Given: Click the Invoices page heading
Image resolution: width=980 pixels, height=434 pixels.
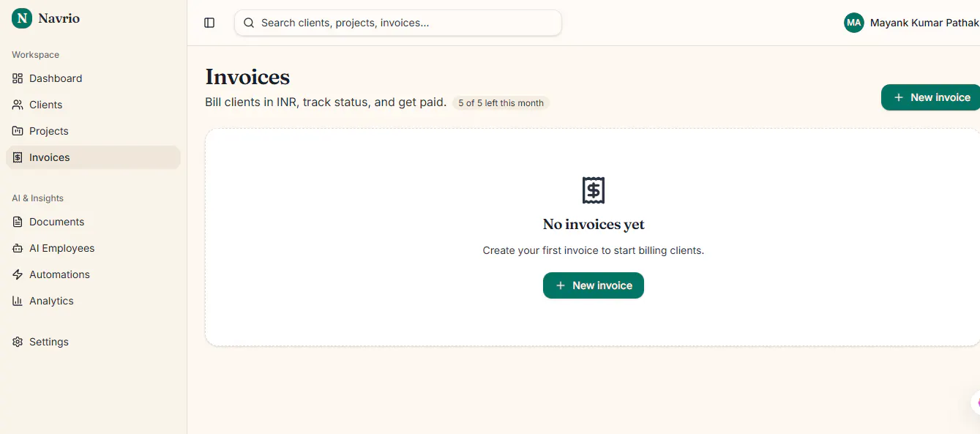Looking at the screenshot, I should point(247,77).
